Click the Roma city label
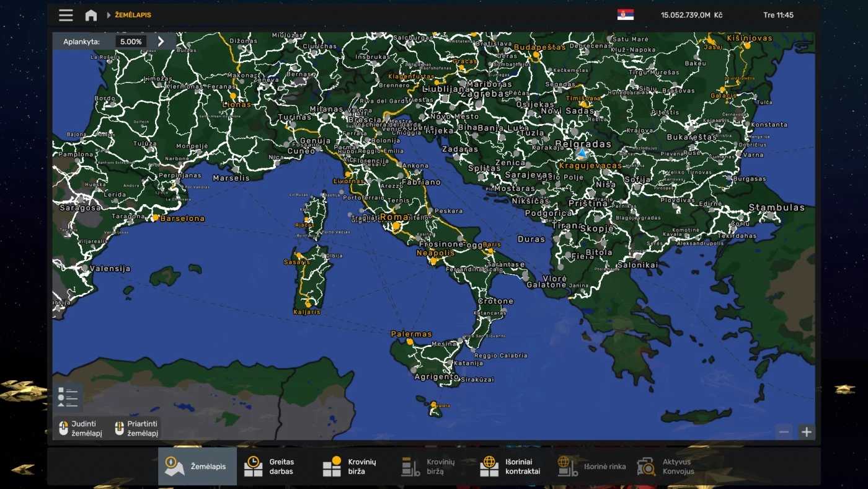 (x=394, y=217)
